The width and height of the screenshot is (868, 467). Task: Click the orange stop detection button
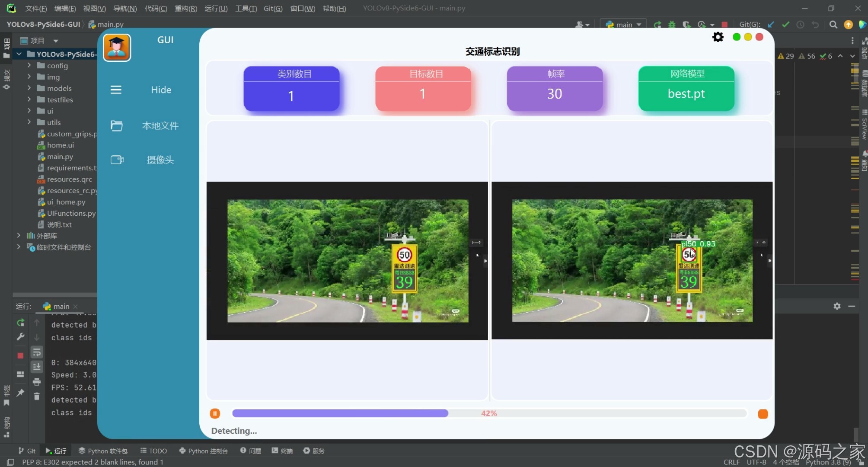(763, 414)
